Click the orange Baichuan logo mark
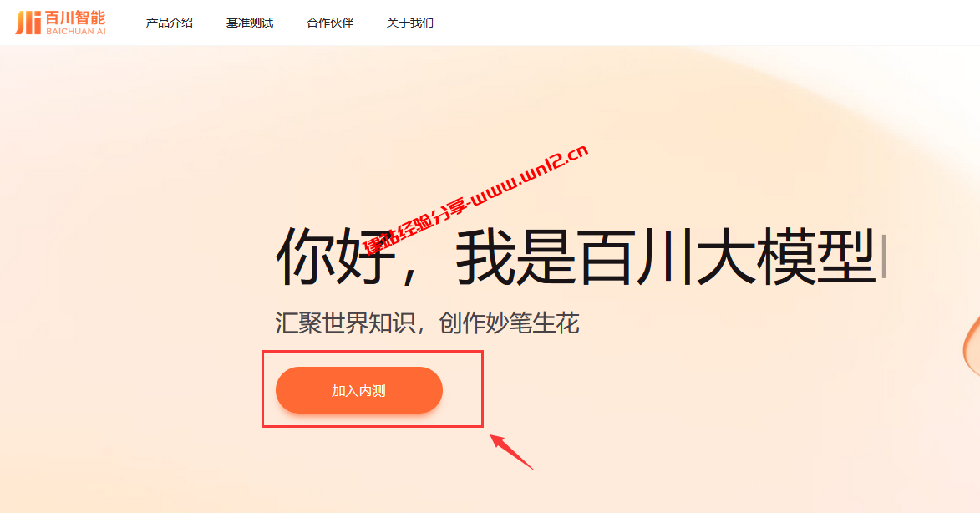 (28, 23)
